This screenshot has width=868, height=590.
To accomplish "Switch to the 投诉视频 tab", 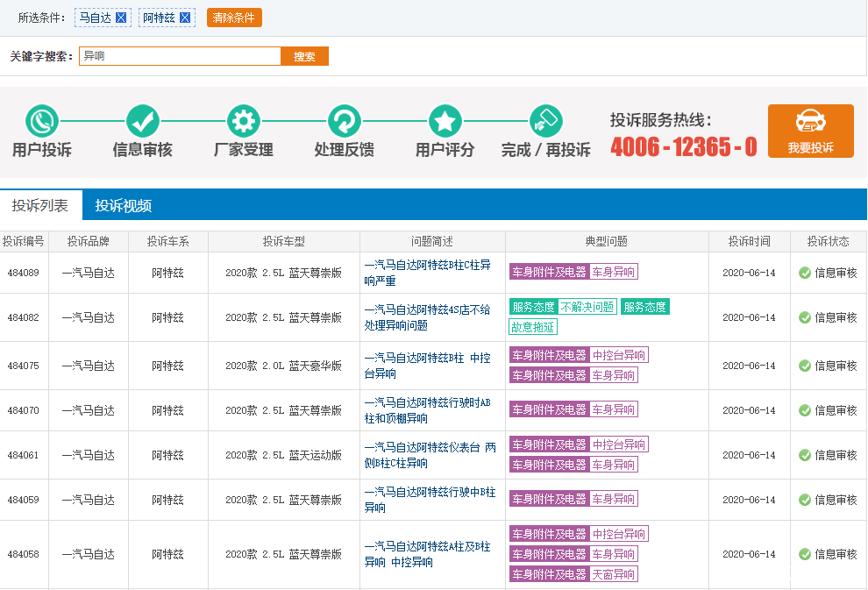I will [124, 205].
